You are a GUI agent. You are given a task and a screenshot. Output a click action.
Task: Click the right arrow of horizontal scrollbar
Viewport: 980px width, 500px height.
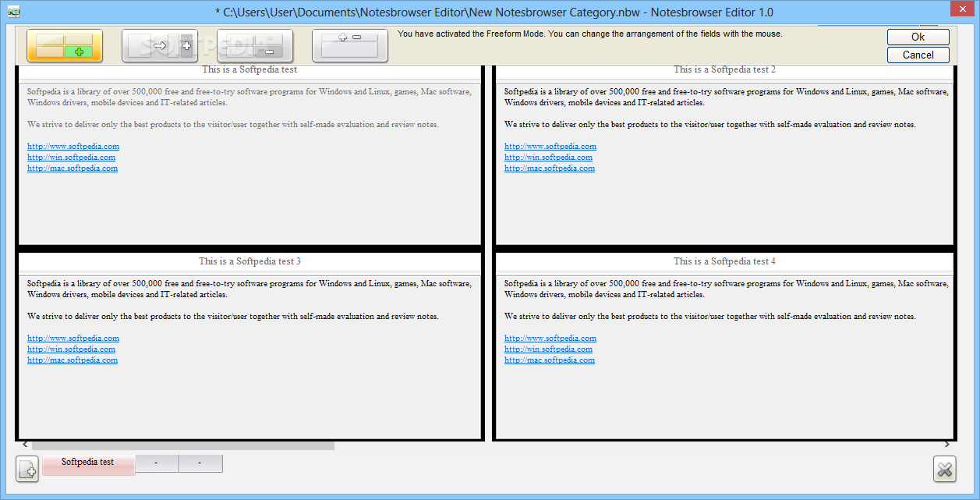click(947, 445)
